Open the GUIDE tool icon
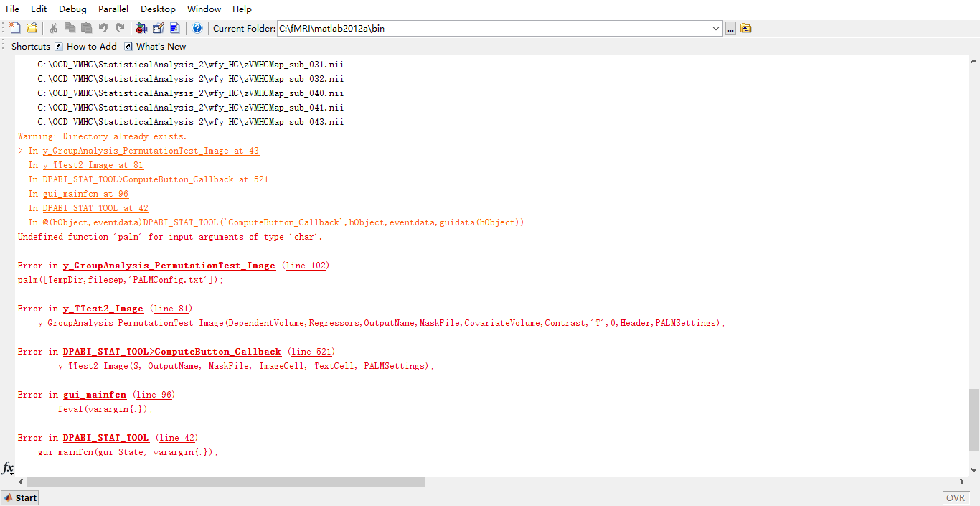The image size is (980, 506). pyautogui.click(x=159, y=28)
